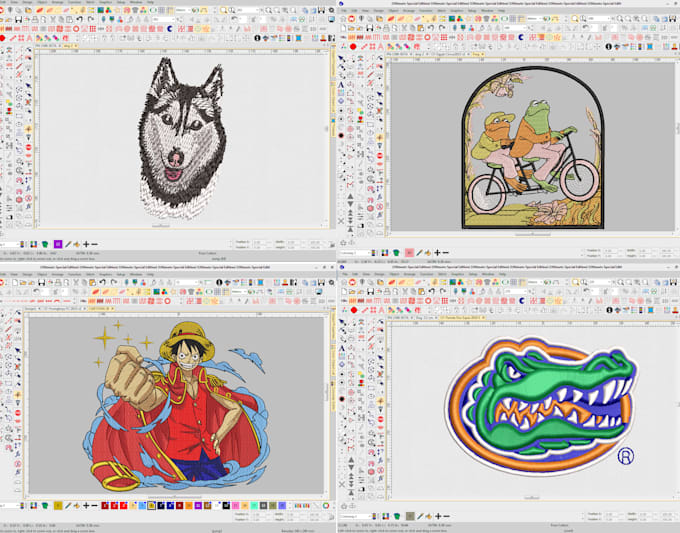Open design info icon in gator window
Viewport: 680px width, 533px height.
click(609, 310)
